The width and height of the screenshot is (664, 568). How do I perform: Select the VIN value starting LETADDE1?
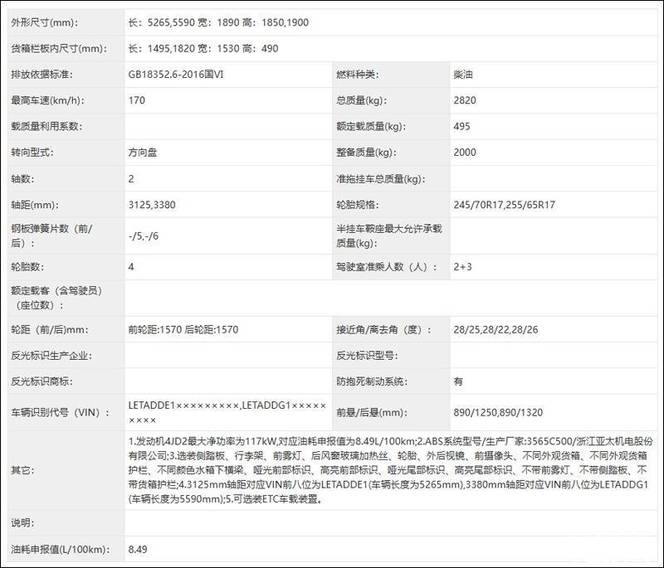coord(227,412)
